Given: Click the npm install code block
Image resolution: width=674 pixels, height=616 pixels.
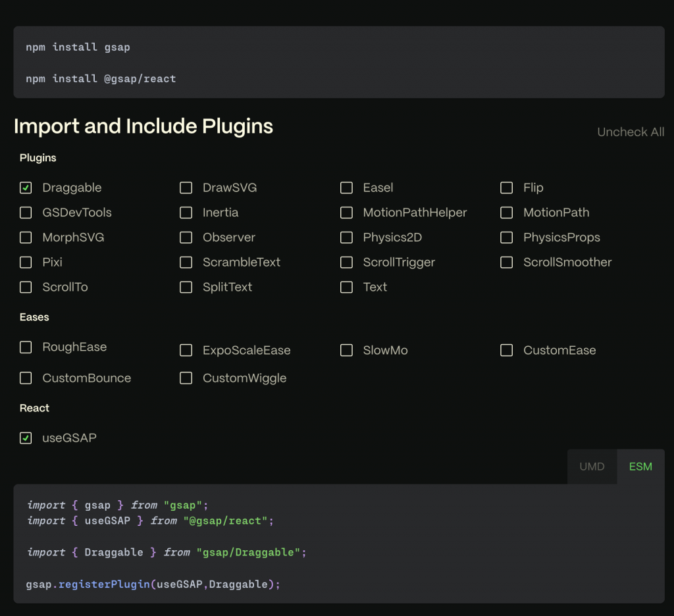Looking at the screenshot, I should (338, 63).
